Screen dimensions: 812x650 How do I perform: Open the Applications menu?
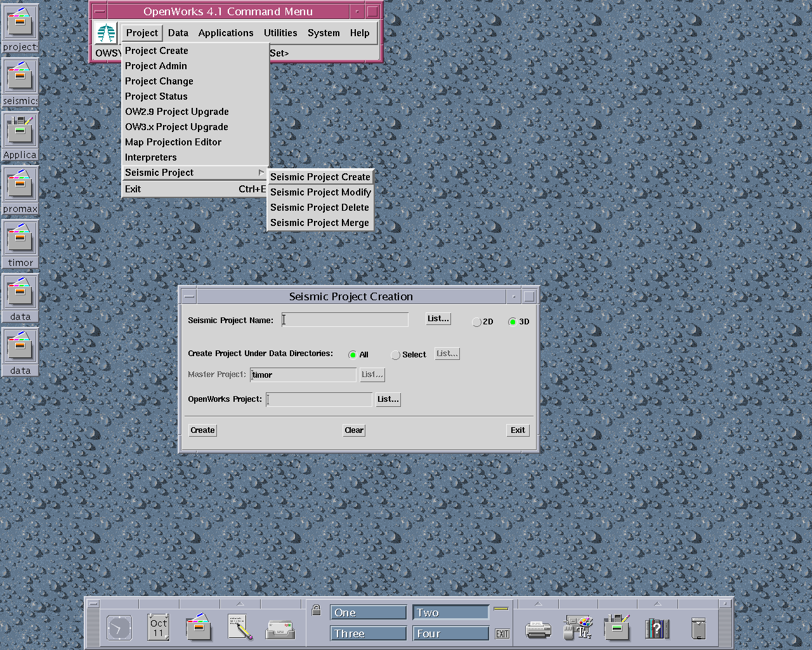[226, 33]
